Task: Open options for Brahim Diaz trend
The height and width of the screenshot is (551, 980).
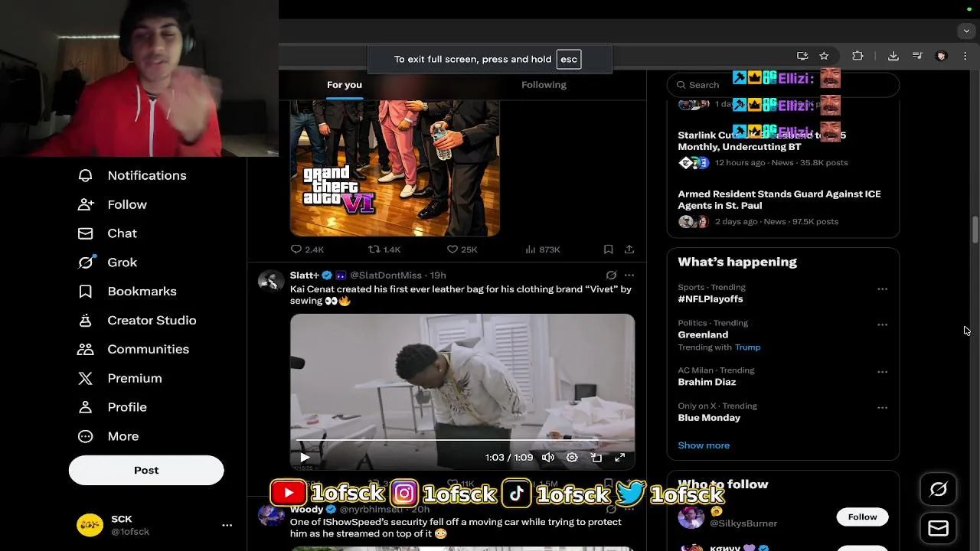Action: tap(882, 372)
